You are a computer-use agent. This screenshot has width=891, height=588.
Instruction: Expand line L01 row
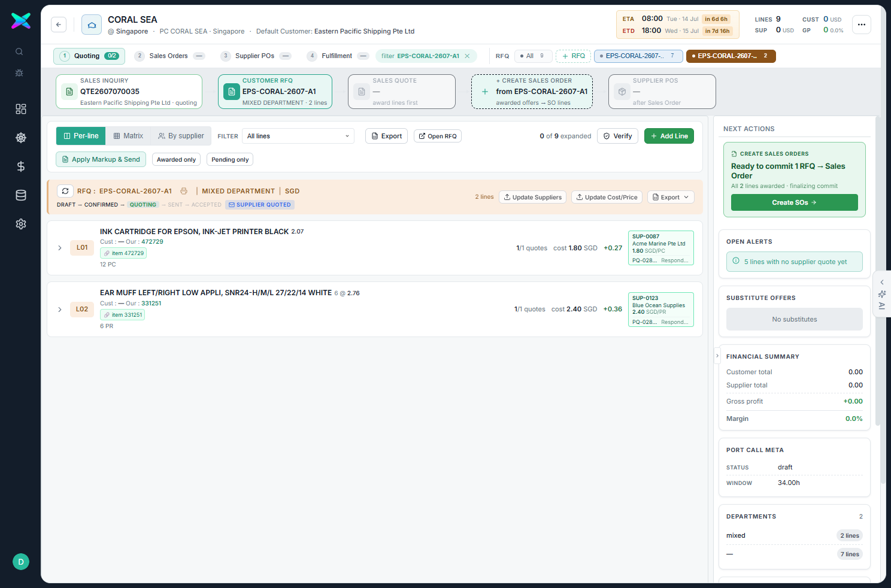coord(60,248)
